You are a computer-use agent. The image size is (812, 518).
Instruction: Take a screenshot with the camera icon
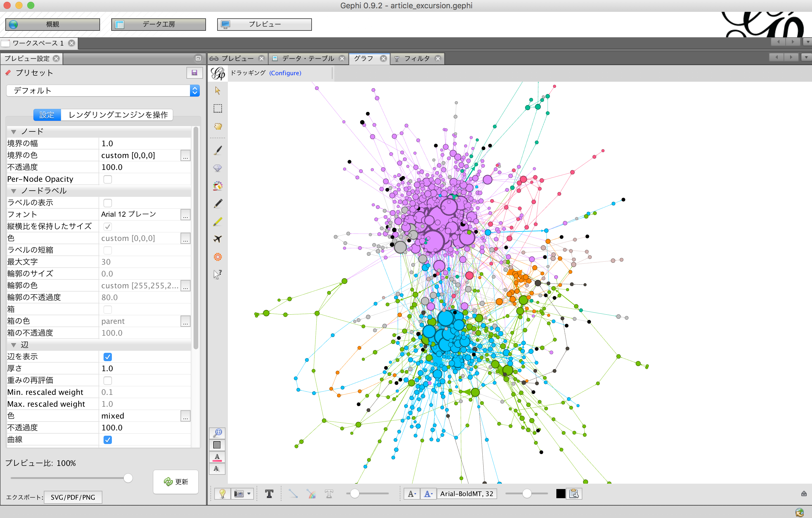tap(239, 494)
